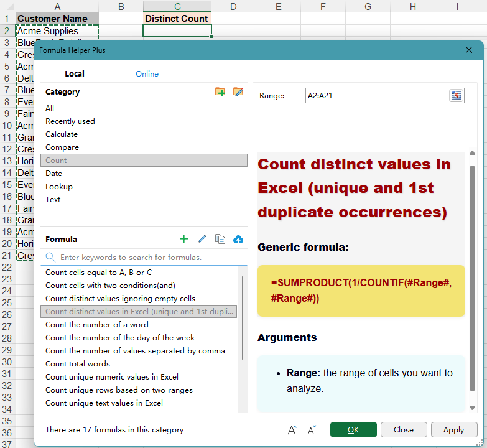The width and height of the screenshot is (487, 448).
Task: Click the OK button
Action: click(x=353, y=430)
